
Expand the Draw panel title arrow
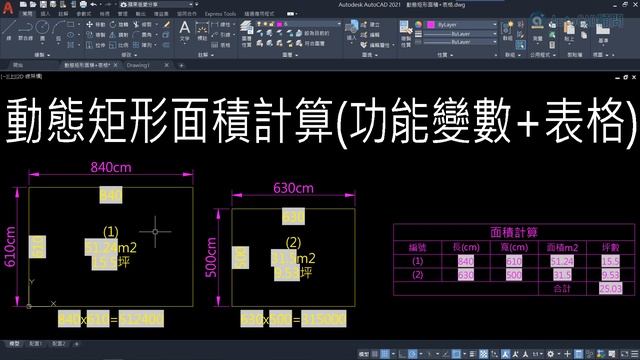(49, 55)
